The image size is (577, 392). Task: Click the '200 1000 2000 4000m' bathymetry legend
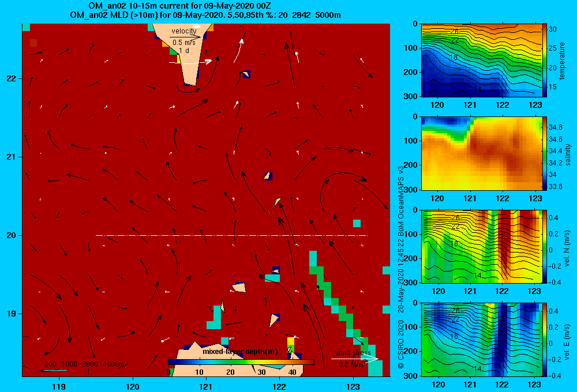(85, 364)
